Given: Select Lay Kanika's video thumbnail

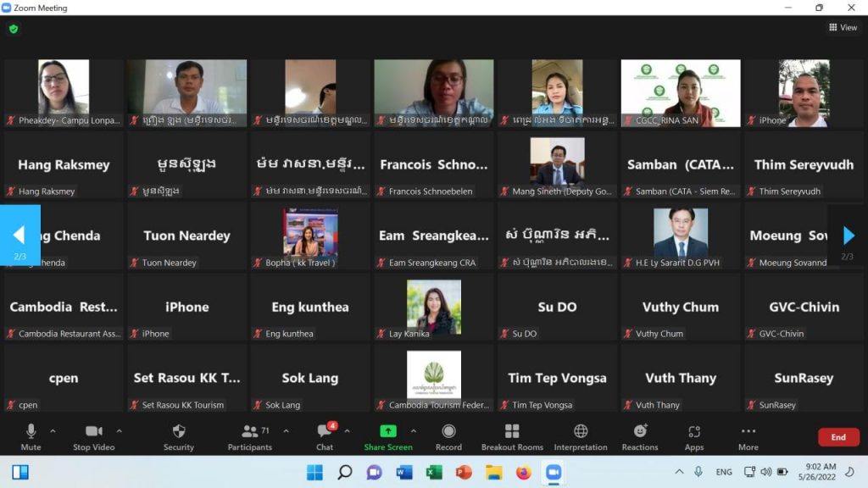Looking at the screenshot, I should [x=433, y=307].
